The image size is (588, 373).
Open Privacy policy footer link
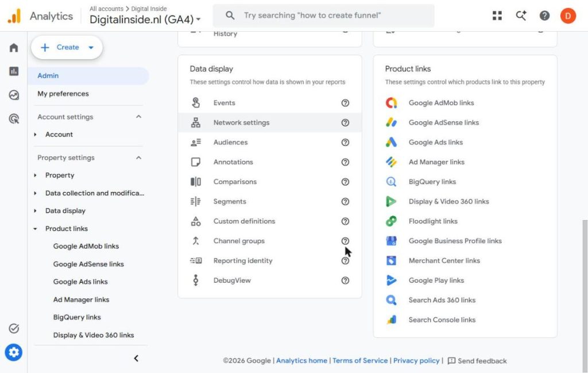click(x=416, y=360)
